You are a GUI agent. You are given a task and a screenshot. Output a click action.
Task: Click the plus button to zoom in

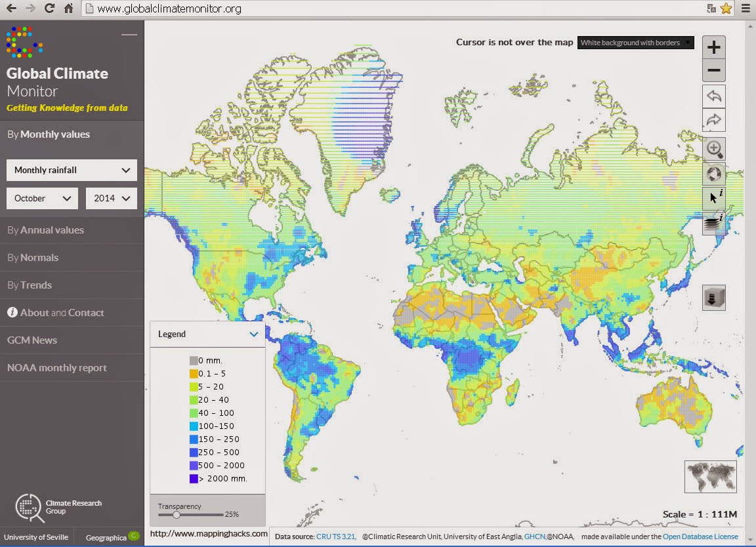tap(713, 47)
